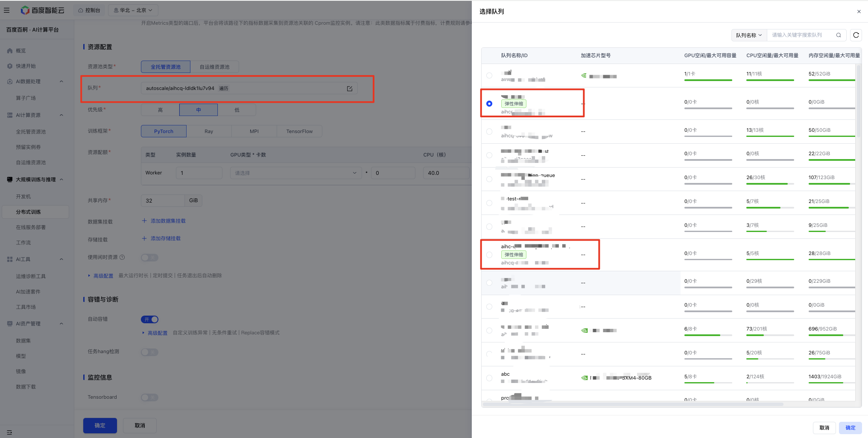Click the CPU usage bar in 26/30核 row
Viewport: 868px width, 438px height.
coord(770,184)
